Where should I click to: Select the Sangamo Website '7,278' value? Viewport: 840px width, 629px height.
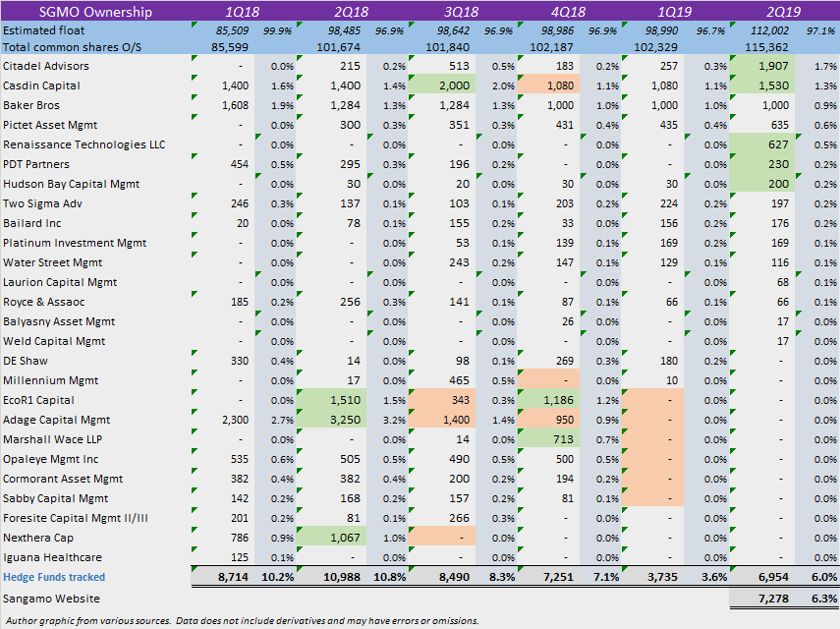click(773, 599)
